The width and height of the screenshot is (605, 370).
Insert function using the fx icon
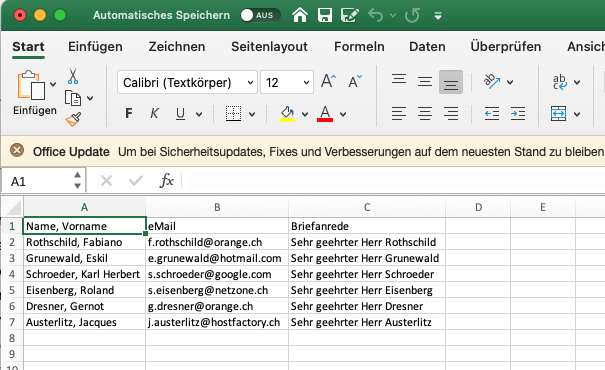click(x=167, y=180)
